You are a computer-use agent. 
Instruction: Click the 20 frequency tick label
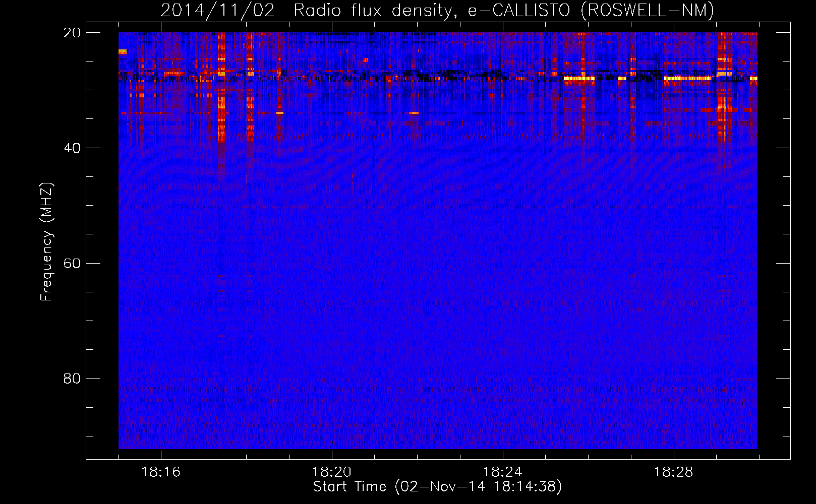coord(72,33)
